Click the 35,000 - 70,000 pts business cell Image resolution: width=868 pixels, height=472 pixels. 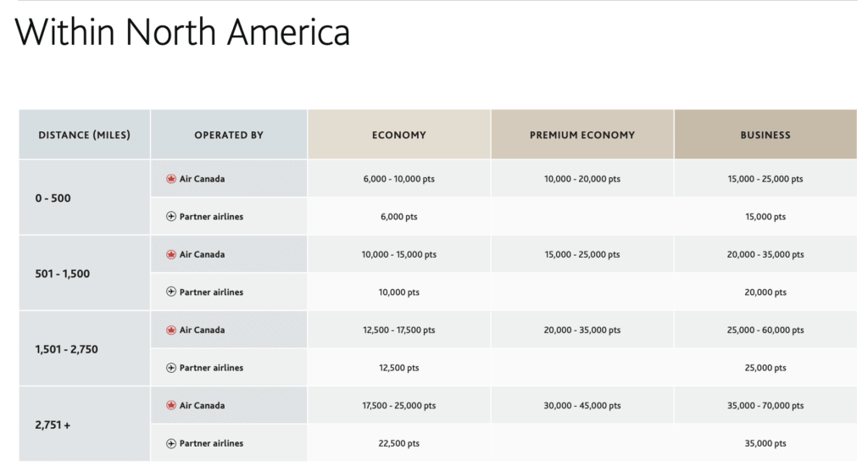[765, 406]
